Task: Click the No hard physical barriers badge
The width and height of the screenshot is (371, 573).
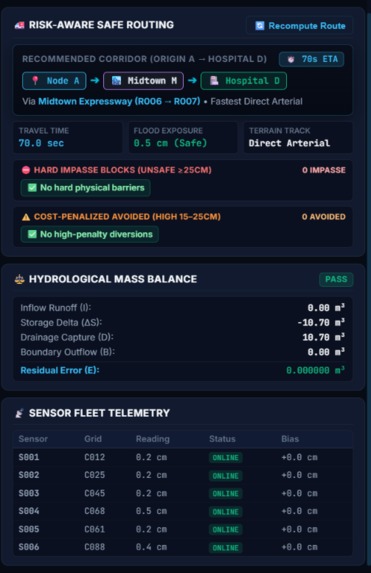Action: (x=85, y=188)
